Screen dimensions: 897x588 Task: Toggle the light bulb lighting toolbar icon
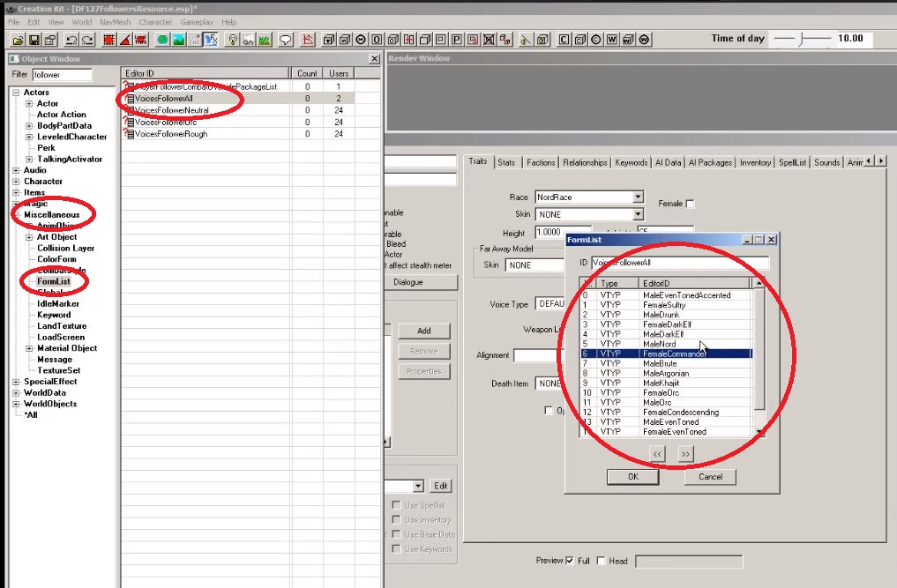tap(233, 40)
